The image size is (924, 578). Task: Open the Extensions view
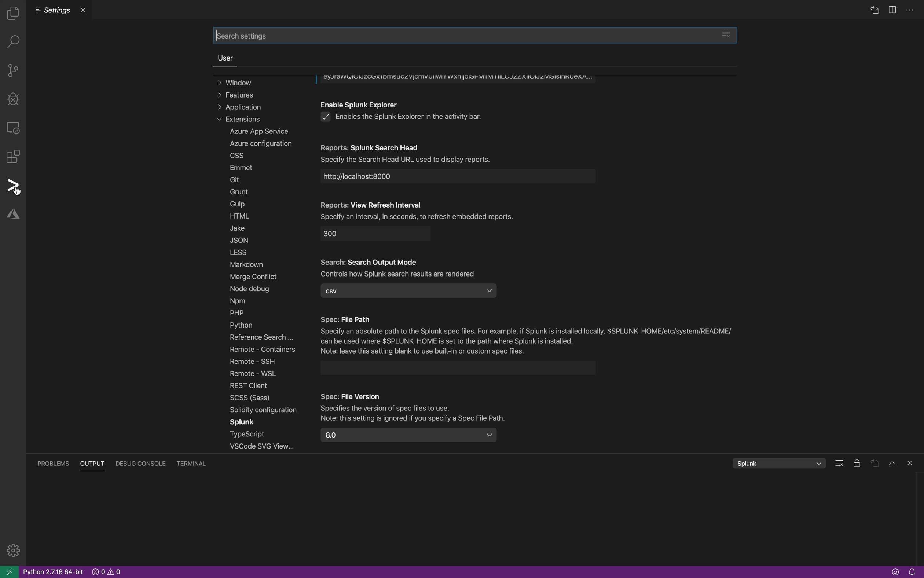click(x=13, y=157)
